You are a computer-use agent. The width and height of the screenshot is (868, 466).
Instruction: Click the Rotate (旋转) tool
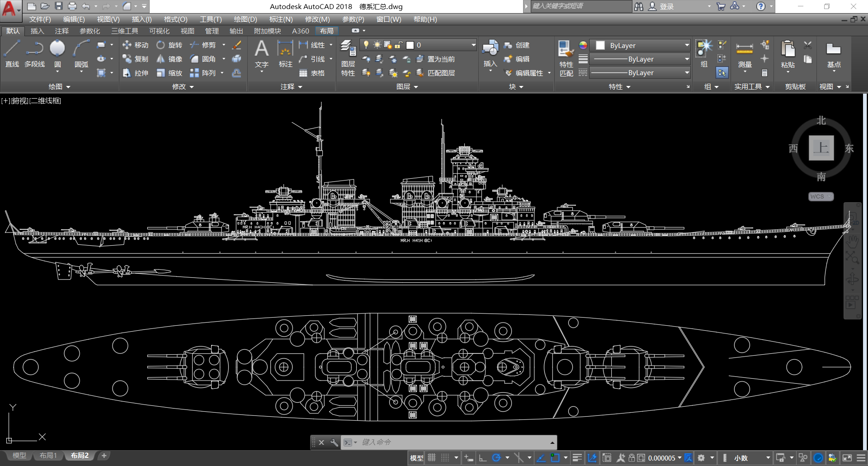pyautogui.click(x=170, y=45)
